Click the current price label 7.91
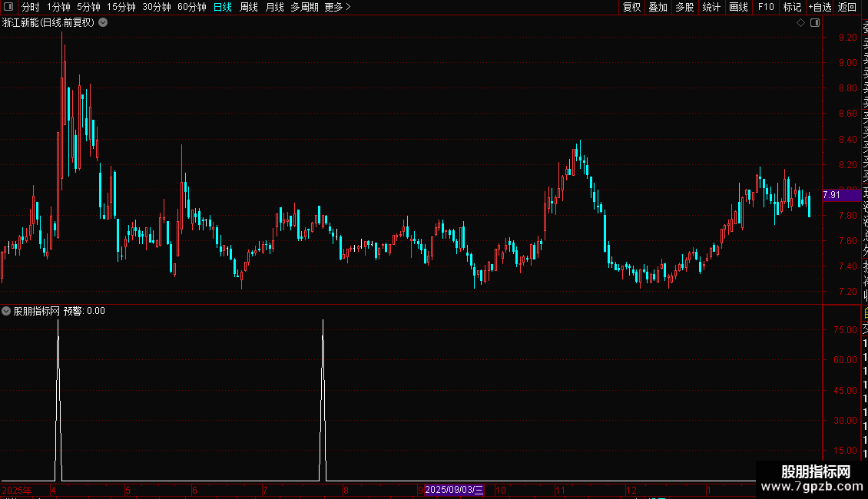 click(841, 195)
